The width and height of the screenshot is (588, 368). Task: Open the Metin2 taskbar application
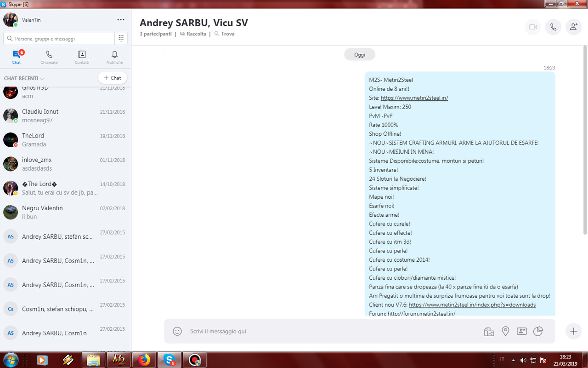pyautogui.click(x=119, y=360)
